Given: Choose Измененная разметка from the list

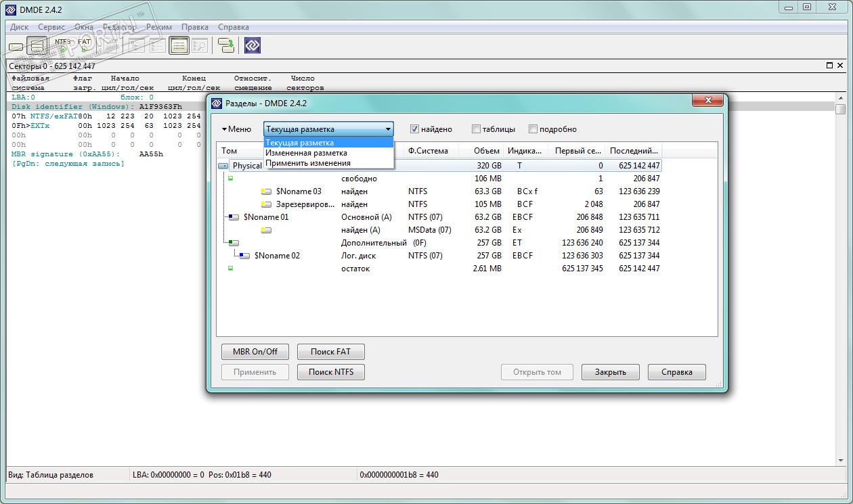Looking at the screenshot, I should pos(328,153).
